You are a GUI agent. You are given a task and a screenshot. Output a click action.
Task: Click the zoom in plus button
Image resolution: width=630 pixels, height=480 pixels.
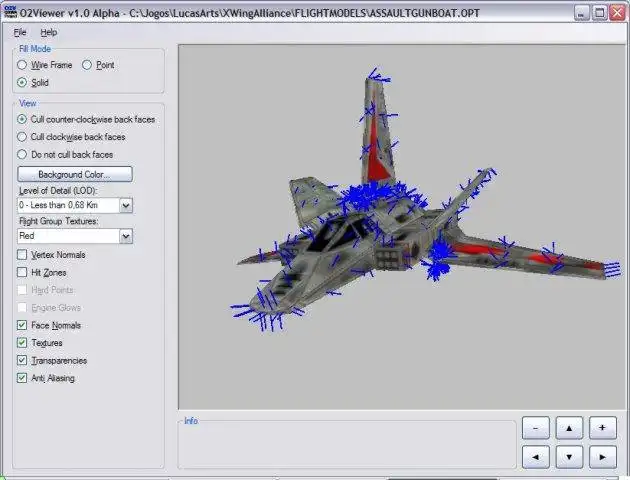point(603,428)
